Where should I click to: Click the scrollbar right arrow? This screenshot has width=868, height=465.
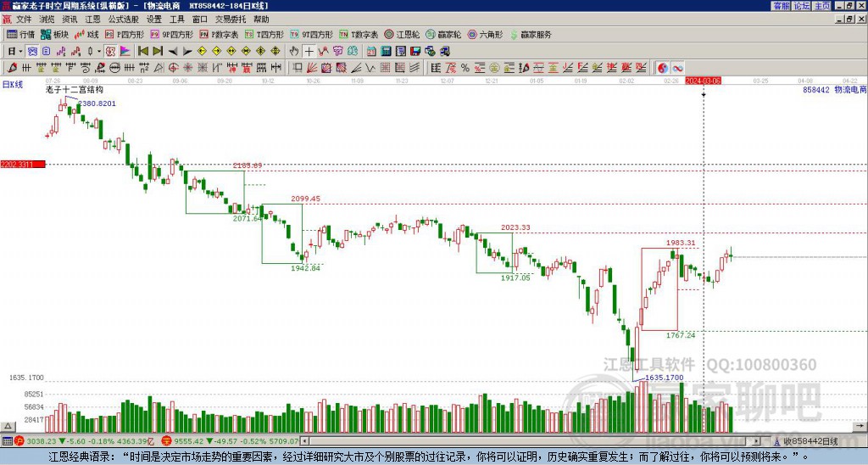click(x=757, y=441)
